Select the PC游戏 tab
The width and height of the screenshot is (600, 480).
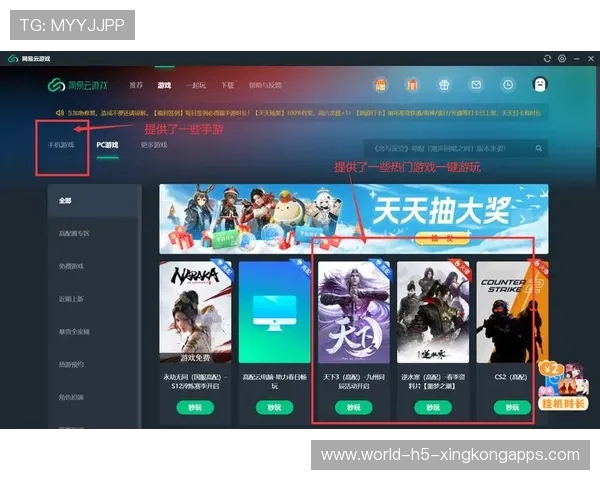click(x=108, y=145)
